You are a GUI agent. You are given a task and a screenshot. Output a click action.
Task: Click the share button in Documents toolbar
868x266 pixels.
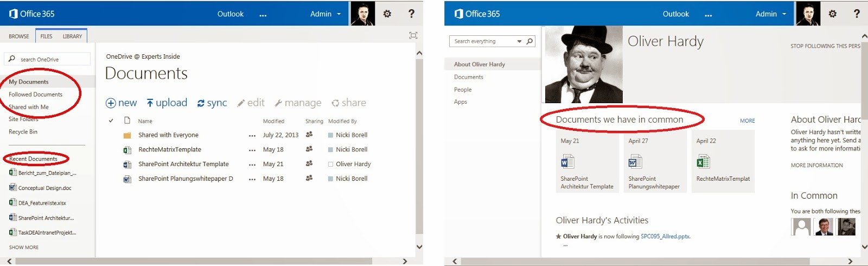349,103
